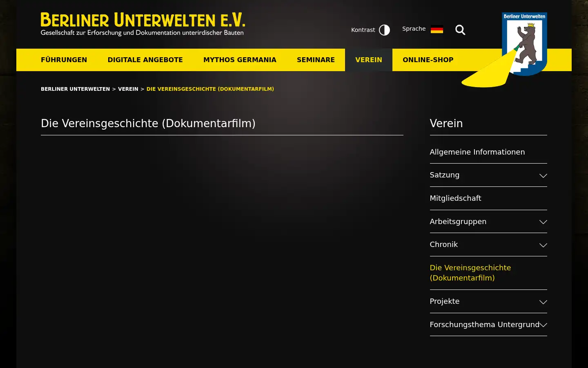Select Mythos Germania menu item
The image size is (588, 368).
pyautogui.click(x=240, y=60)
